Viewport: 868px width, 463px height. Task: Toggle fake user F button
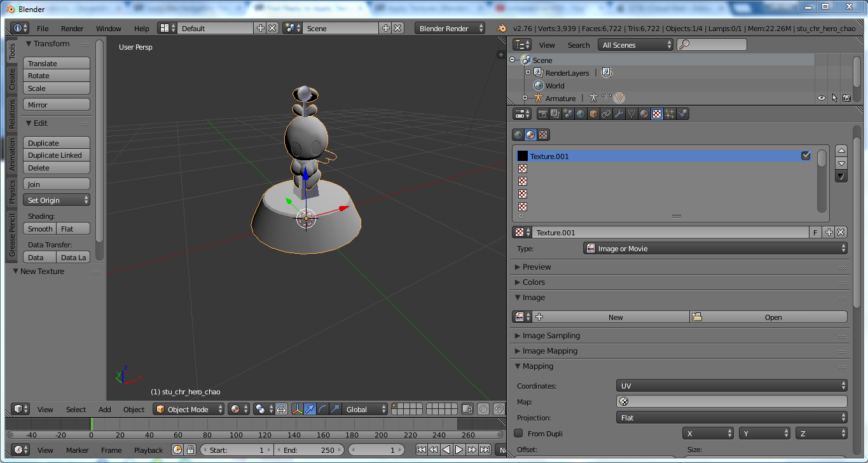point(816,232)
